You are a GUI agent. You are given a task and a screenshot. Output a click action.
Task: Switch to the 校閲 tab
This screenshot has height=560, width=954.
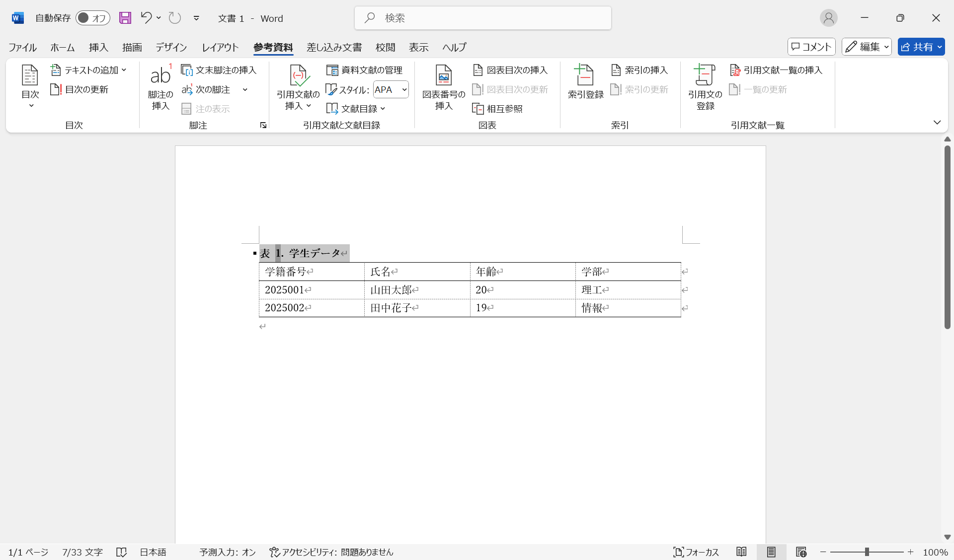[386, 47]
